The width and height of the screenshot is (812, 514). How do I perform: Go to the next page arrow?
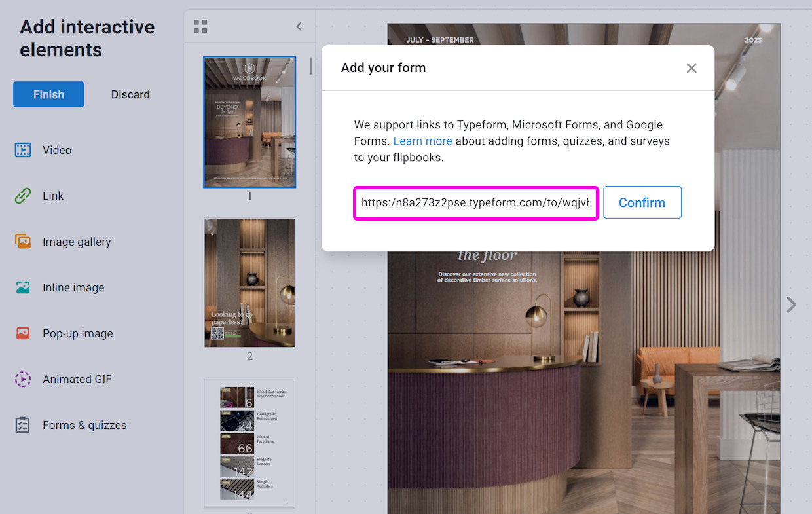(x=791, y=304)
